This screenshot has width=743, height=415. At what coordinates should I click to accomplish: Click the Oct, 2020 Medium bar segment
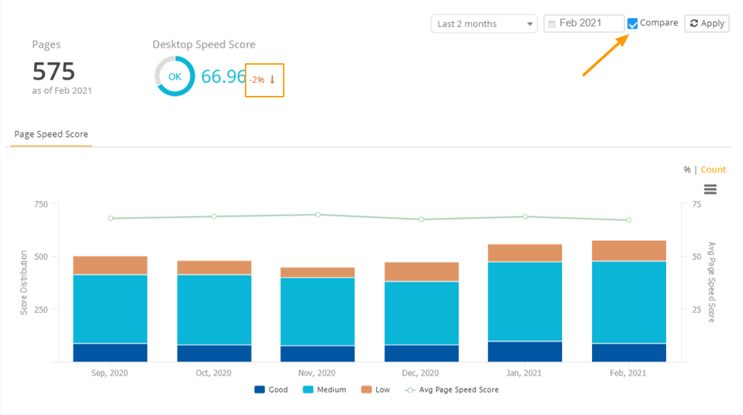click(x=214, y=310)
